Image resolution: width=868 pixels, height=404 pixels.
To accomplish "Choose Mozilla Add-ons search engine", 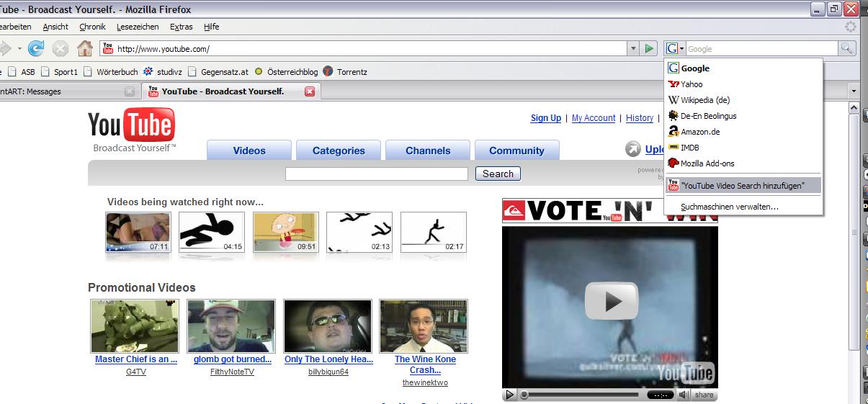I will click(x=743, y=163).
